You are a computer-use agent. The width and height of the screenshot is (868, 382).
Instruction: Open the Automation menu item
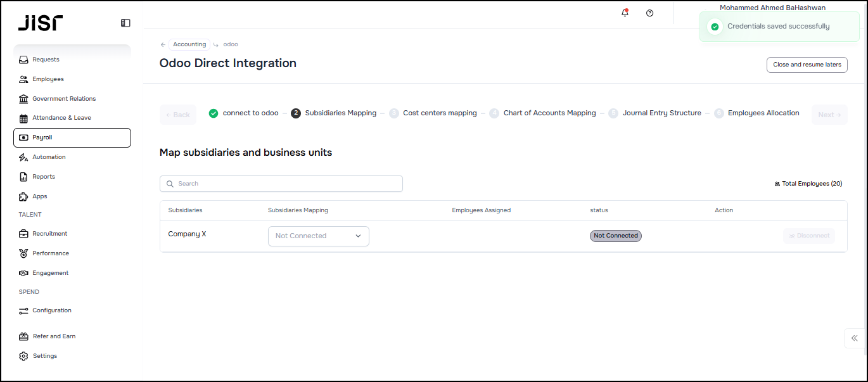point(49,157)
